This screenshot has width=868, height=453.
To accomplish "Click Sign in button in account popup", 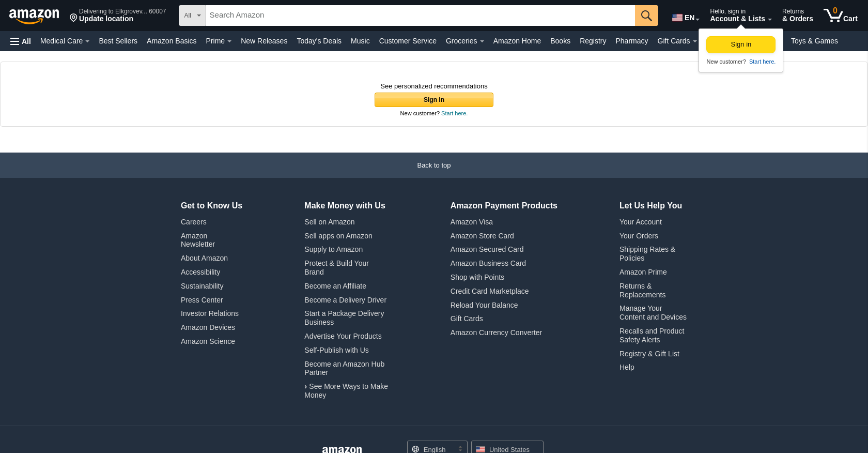I will (741, 44).
